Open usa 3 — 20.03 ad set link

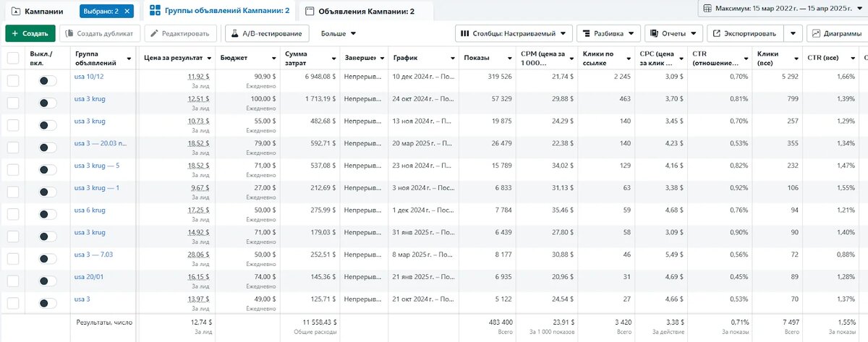pyautogui.click(x=101, y=145)
